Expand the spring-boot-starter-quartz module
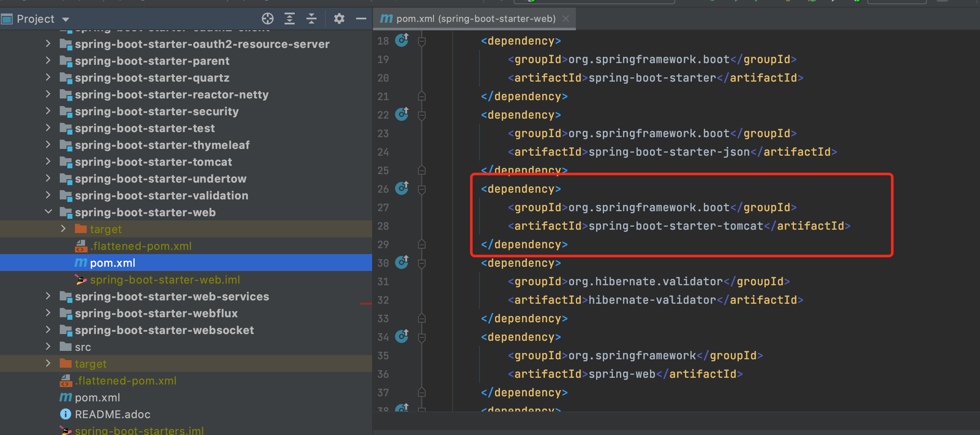The image size is (980, 435). 48,77
